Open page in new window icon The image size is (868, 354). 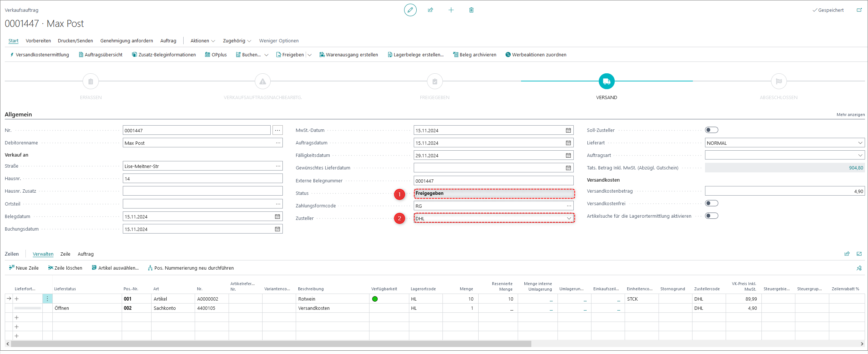click(859, 10)
